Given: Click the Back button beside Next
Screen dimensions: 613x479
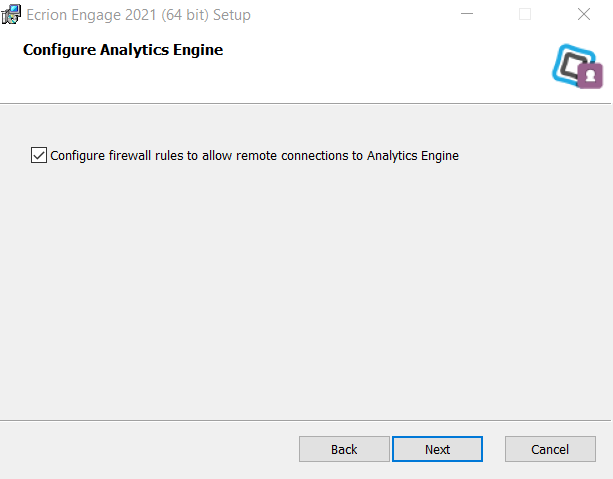Looking at the screenshot, I should click(344, 449).
